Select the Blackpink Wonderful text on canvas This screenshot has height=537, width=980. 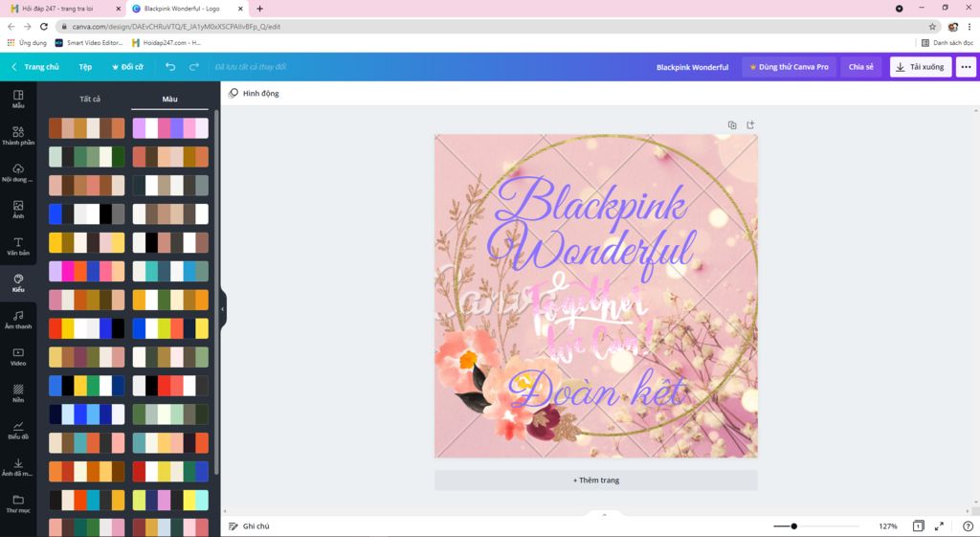590,228
